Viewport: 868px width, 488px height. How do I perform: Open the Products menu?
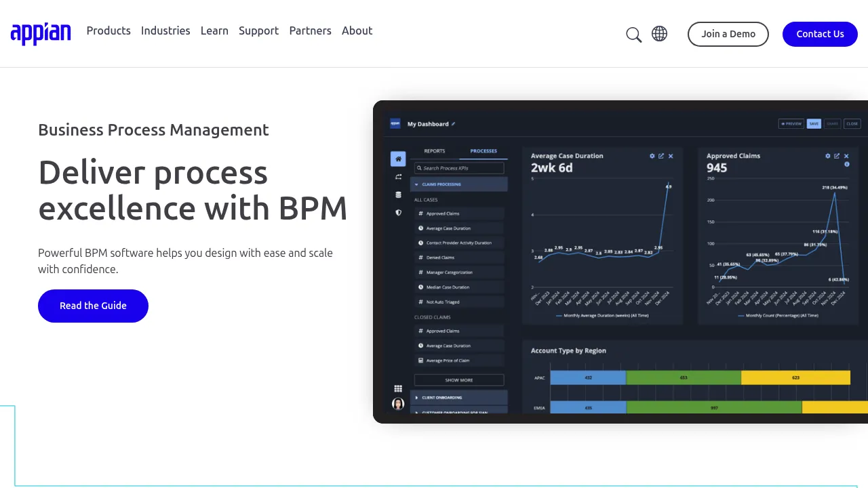click(108, 30)
